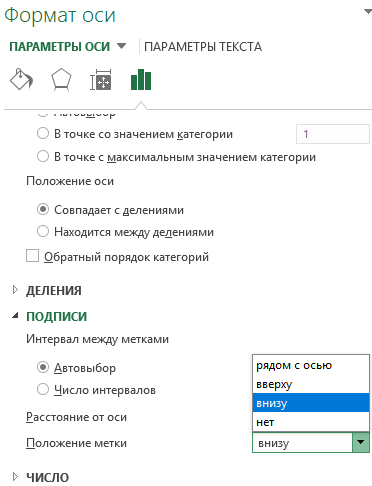The width and height of the screenshot is (372, 486).
Task: Select 'В точке с максимальным значением категории'
Action: pos(43,156)
